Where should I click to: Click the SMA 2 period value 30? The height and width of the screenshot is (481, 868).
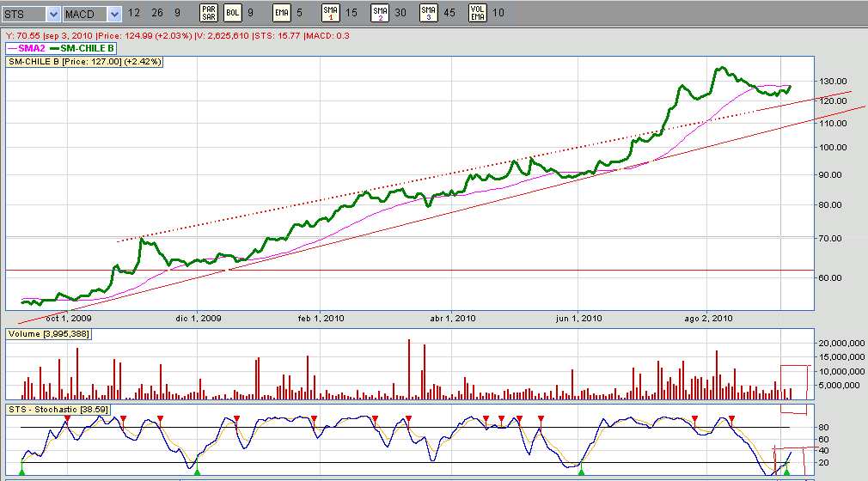click(x=401, y=14)
